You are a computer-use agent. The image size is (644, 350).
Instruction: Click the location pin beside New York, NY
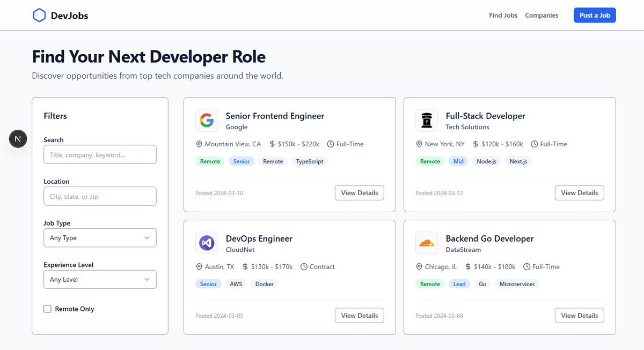[419, 144]
